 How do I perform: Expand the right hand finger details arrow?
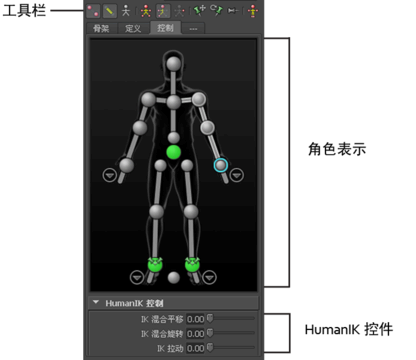(x=110, y=175)
